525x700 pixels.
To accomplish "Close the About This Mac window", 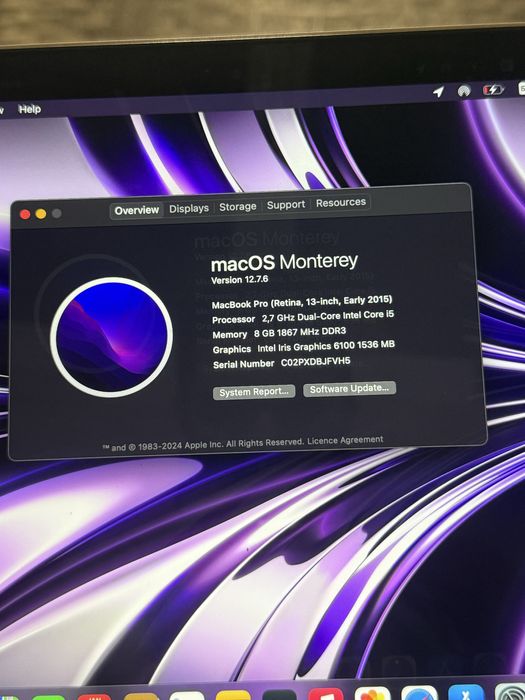I will pos(25,214).
